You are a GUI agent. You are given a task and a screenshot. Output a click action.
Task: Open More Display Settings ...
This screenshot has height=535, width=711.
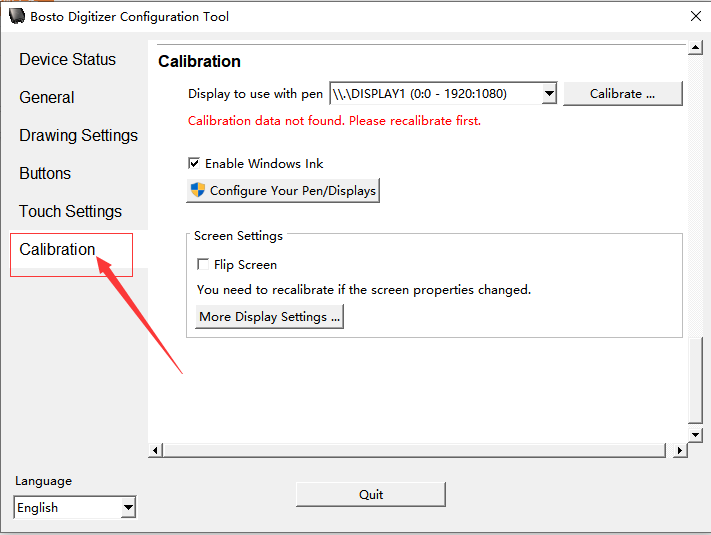[269, 316]
